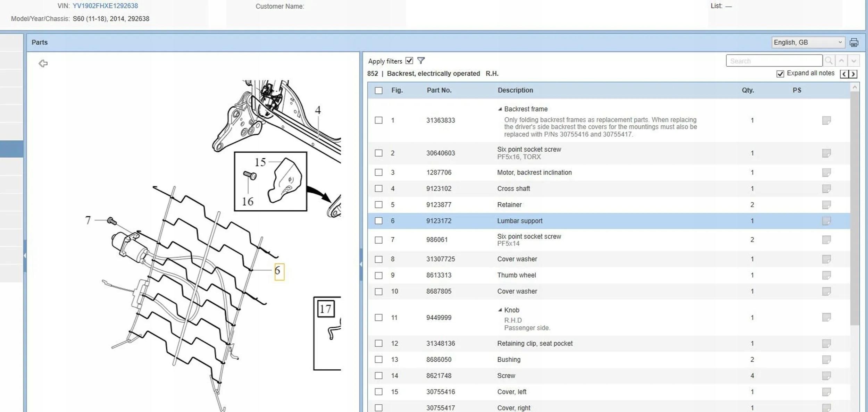Collapse the Backrest frame note

point(500,109)
